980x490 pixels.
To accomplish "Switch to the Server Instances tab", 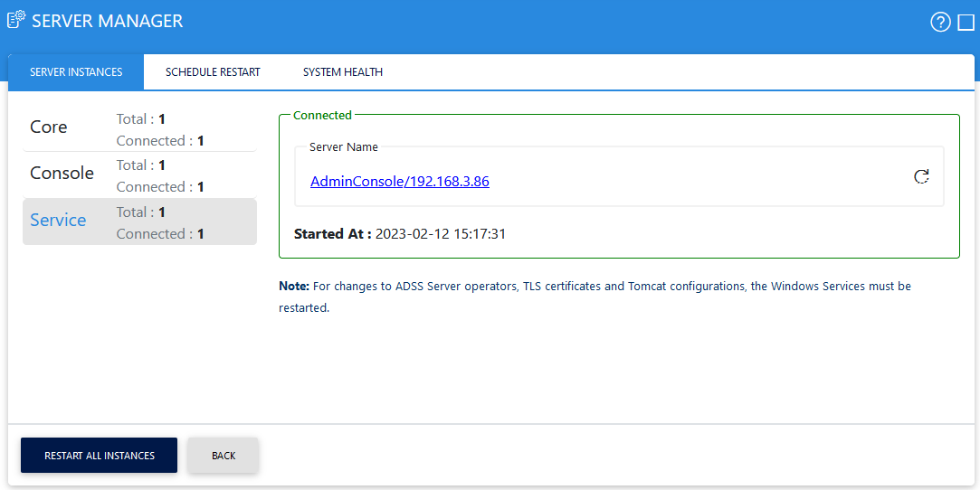I will (76, 72).
